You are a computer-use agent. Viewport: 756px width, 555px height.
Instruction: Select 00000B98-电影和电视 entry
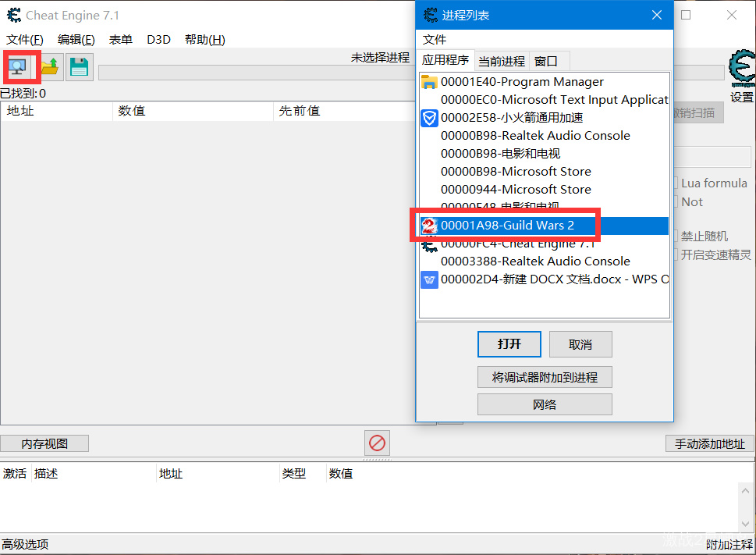545,153
